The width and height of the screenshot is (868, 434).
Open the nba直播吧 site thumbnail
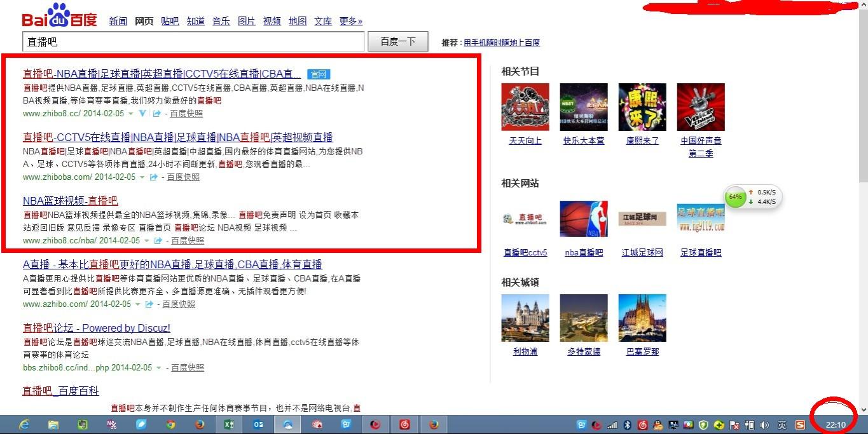584,219
